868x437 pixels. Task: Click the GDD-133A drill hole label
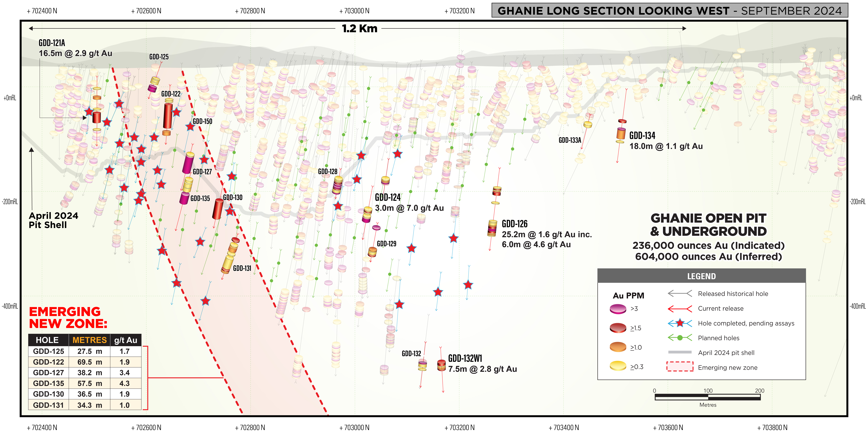coord(570,140)
